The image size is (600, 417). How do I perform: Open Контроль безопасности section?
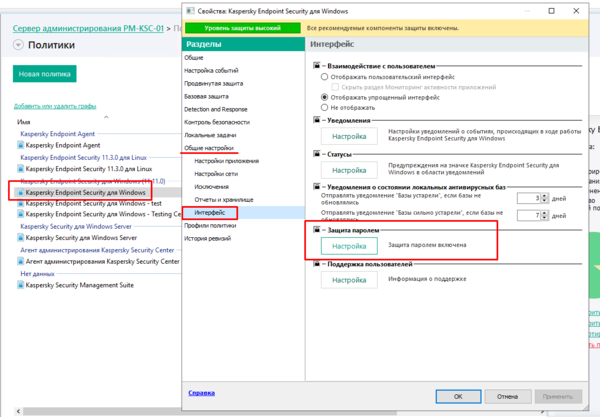(x=217, y=122)
